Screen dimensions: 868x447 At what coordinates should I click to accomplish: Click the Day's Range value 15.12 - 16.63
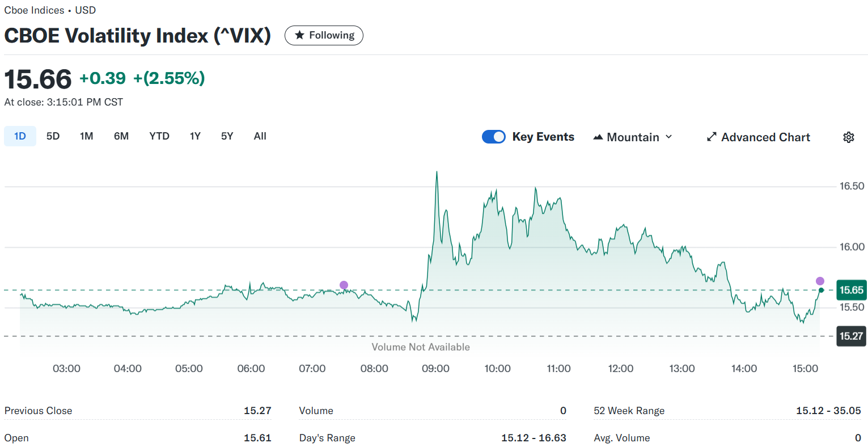click(x=533, y=438)
